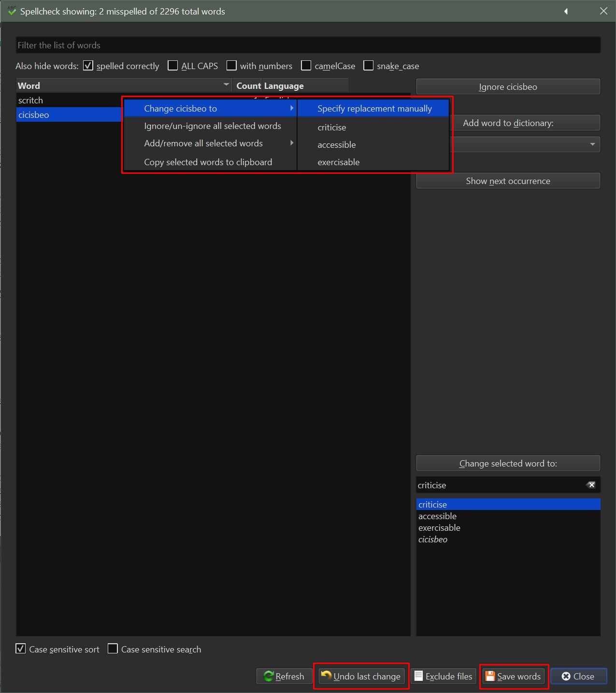Select criticise in the suggestions list
The width and height of the screenshot is (616, 693).
tap(508, 505)
